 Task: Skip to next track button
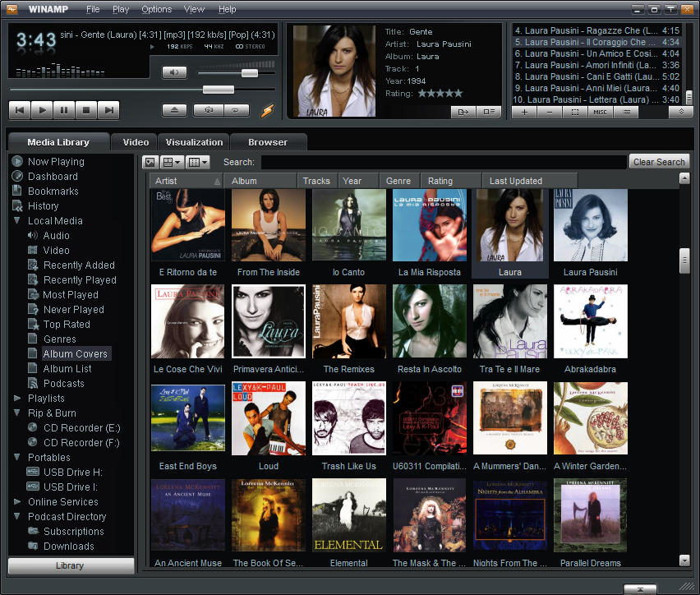[108, 110]
